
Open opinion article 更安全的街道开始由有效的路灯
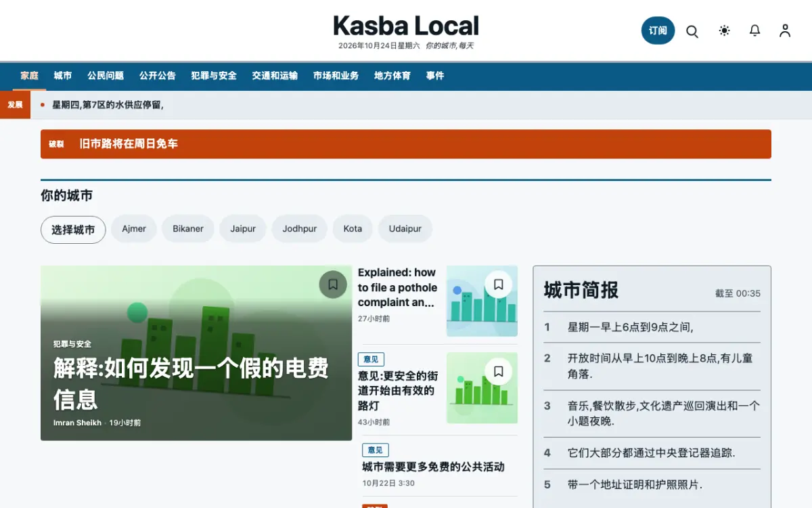398,391
